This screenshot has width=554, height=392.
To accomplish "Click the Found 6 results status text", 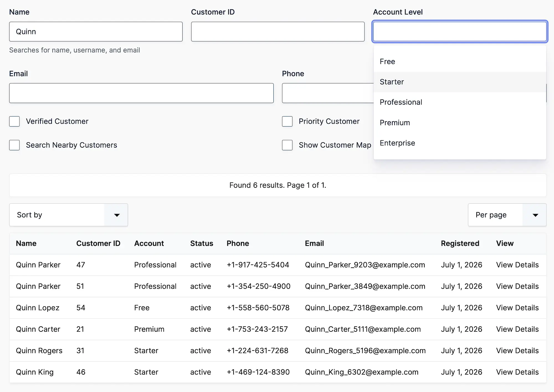I will pos(278,185).
